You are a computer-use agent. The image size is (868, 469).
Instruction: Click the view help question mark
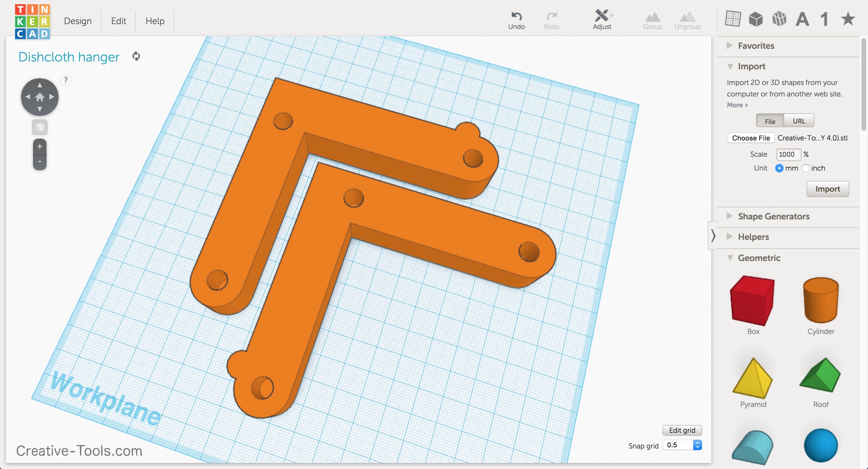[x=66, y=80]
